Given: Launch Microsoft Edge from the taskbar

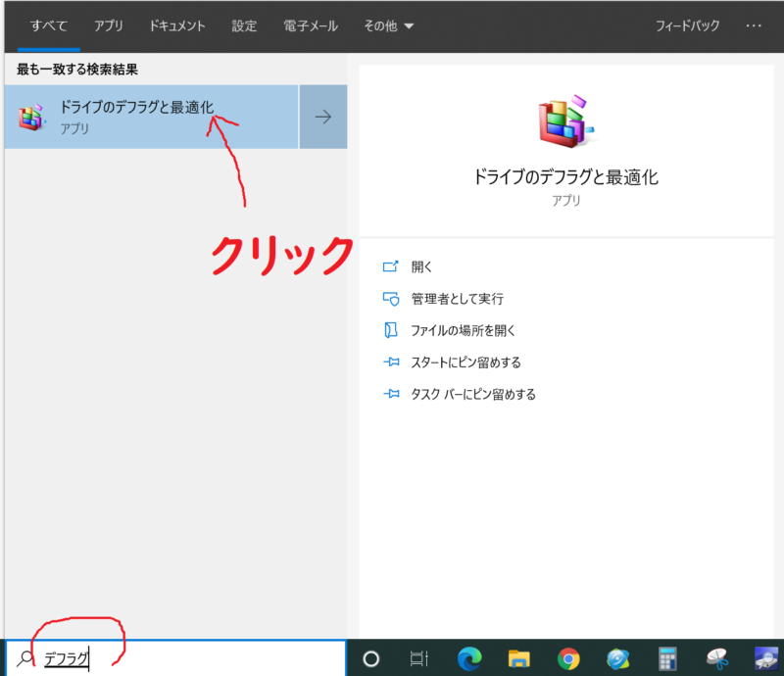Looking at the screenshot, I should (469, 658).
